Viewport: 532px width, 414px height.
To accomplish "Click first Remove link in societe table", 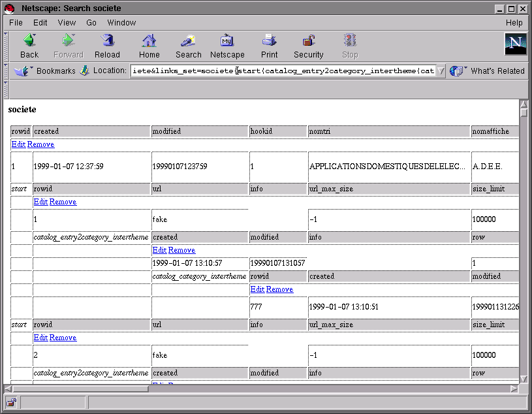I will coord(40,144).
